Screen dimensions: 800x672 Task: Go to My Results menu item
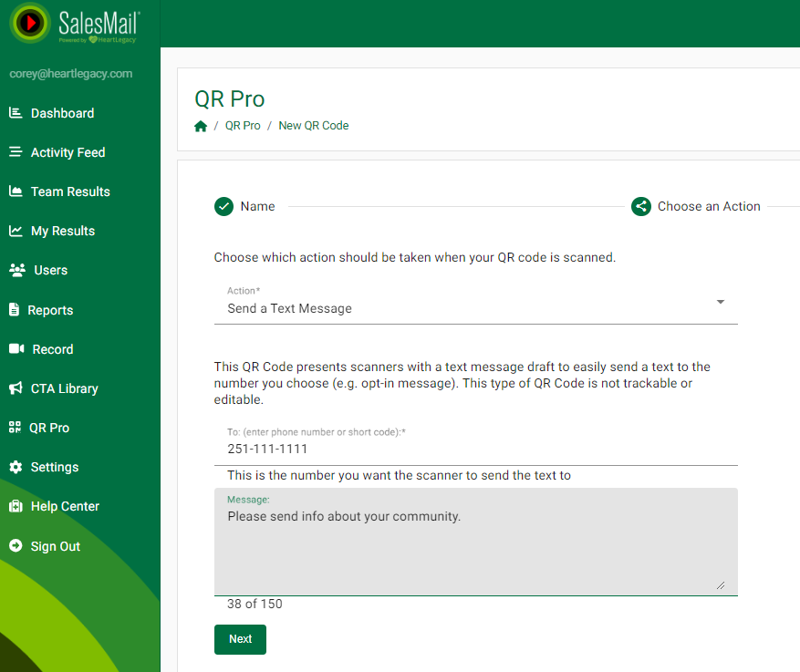point(62,231)
